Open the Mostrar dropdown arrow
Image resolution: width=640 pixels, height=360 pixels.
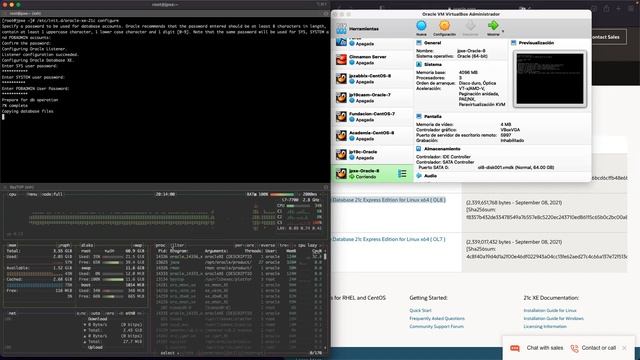pyautogui.click(x=503, y=31)
